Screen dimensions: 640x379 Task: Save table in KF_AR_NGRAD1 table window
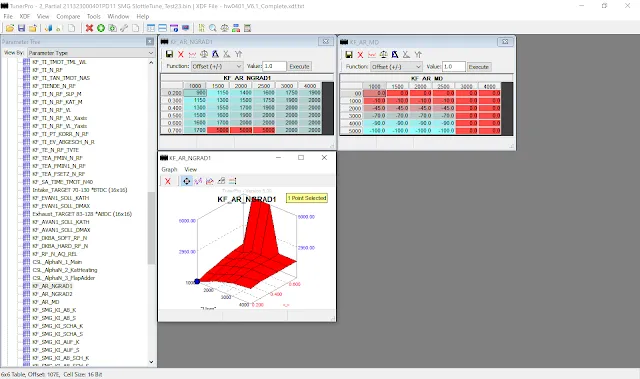pos(169,54)
